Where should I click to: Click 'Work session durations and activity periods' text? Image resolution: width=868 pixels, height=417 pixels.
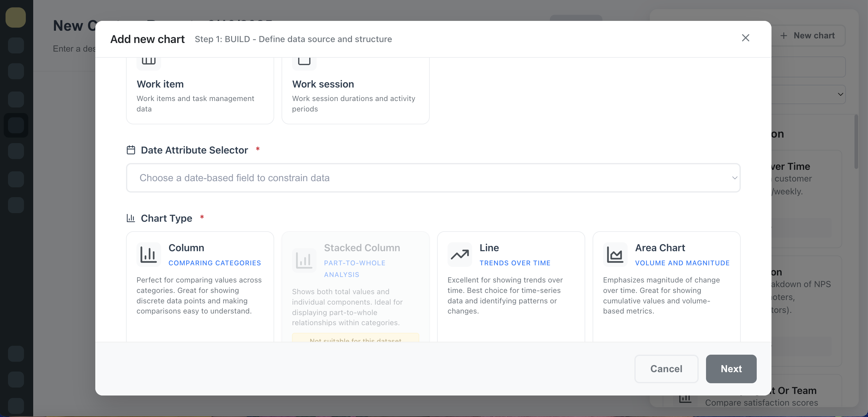(x=353, y=103)
